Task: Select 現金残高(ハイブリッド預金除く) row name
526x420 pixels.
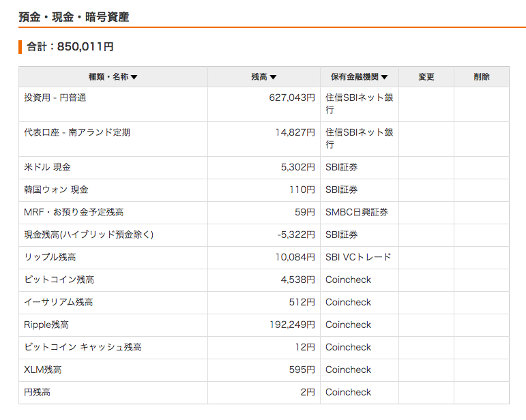Action: click(x=89, y=235)
